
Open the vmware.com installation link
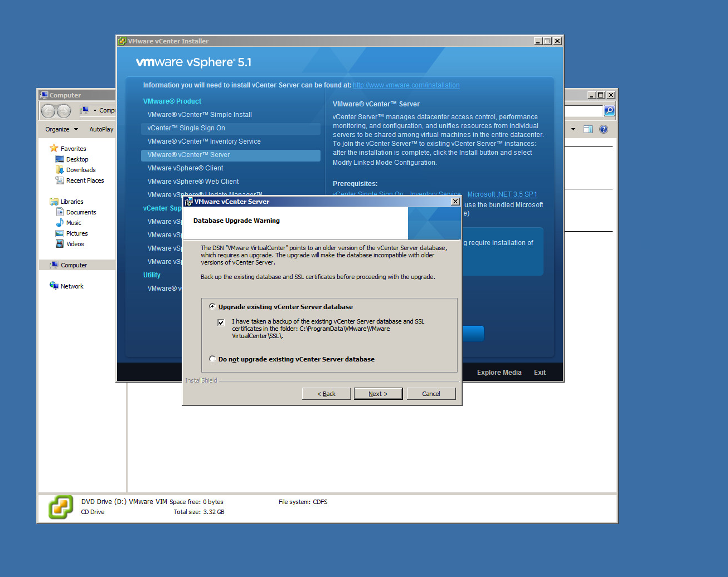[406, 85]
